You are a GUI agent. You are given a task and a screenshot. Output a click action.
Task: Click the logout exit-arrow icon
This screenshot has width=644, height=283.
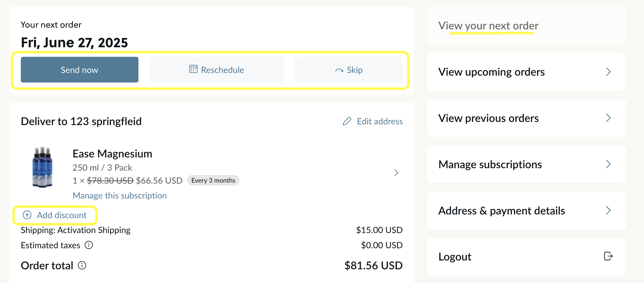click(x=608, y=256)
